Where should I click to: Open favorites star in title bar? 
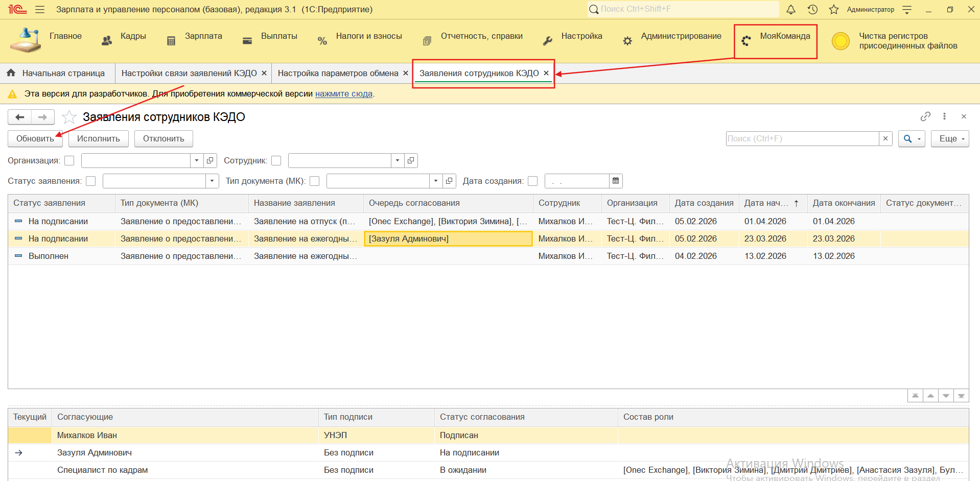[x=834, y=10]
